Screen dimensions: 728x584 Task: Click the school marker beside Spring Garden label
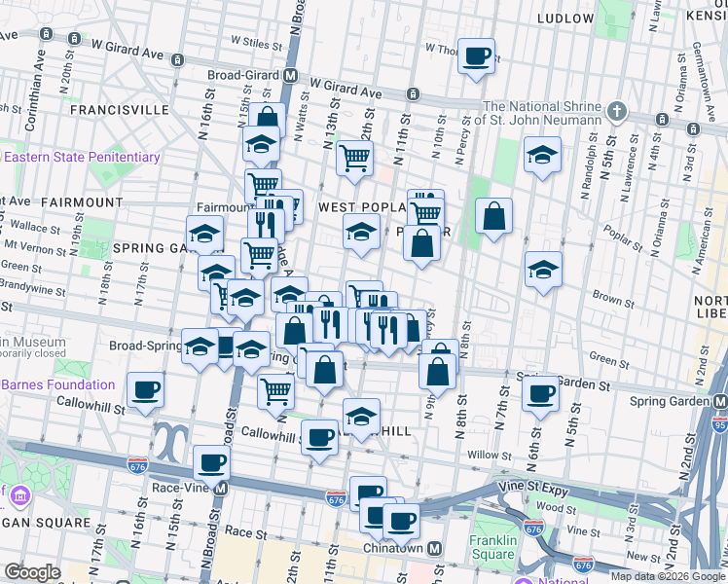pos(204,237)
